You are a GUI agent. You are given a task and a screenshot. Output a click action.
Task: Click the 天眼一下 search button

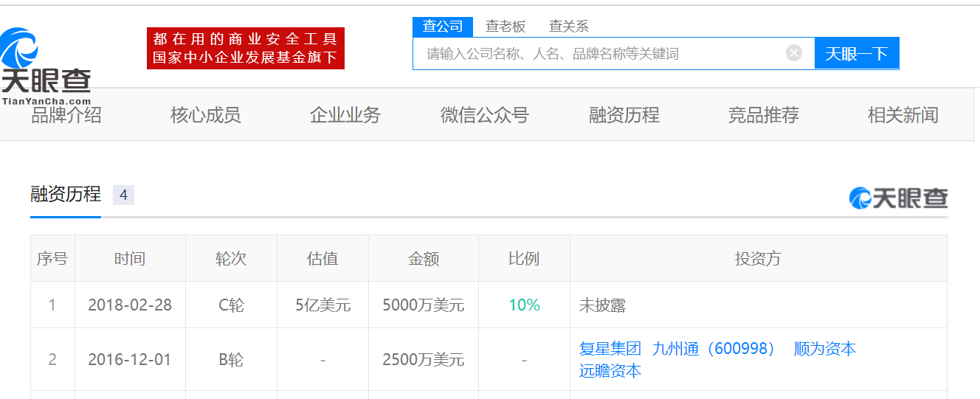(x=857, y=53)
